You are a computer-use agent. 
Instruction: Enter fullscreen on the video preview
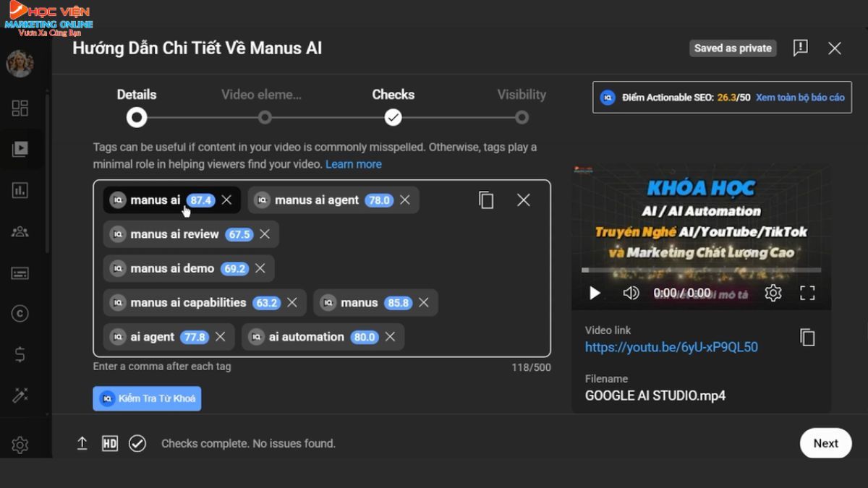tap(808, 293)
